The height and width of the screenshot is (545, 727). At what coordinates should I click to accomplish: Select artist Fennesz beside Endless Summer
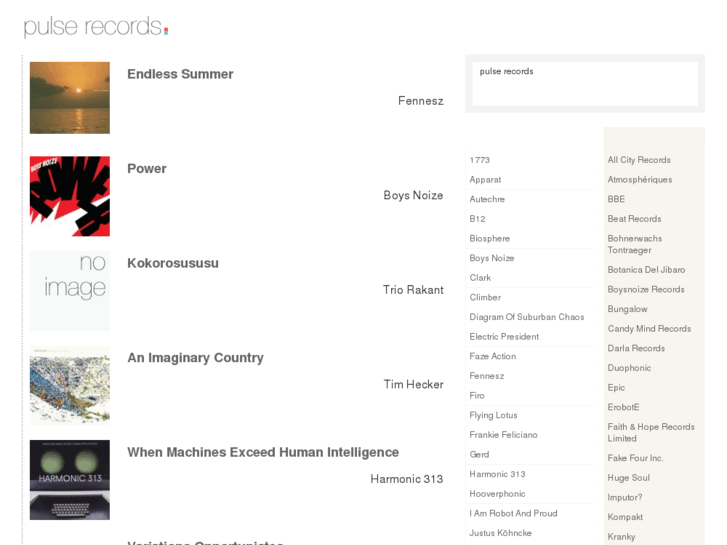coord(421,101)
